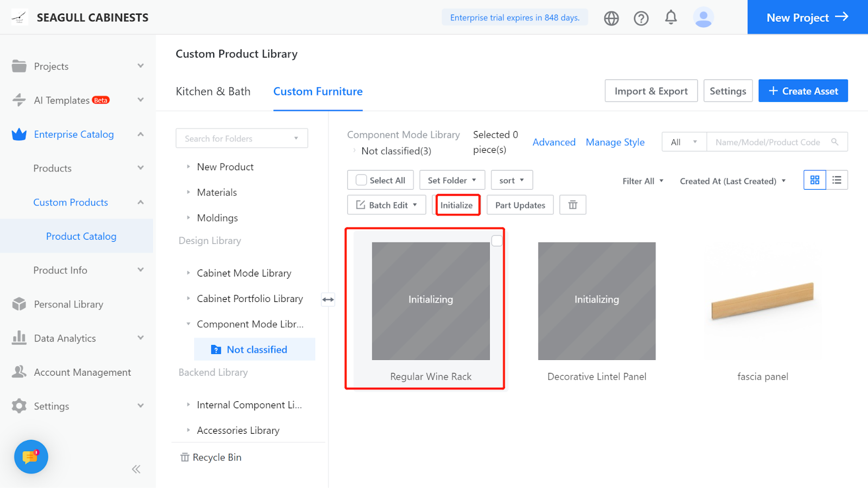
Task: Tick the Regular Wine Rack checkbox
Action: (x=497, y=241)
